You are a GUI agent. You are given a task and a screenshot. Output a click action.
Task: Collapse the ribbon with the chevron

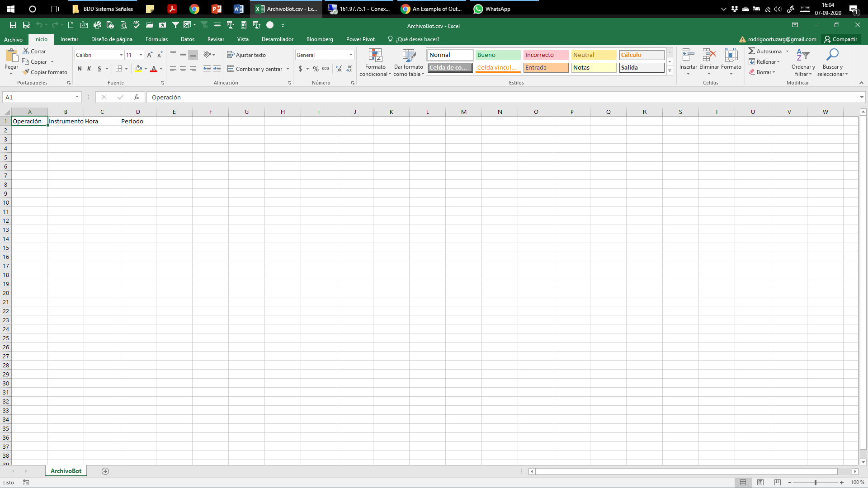[861, 83]
